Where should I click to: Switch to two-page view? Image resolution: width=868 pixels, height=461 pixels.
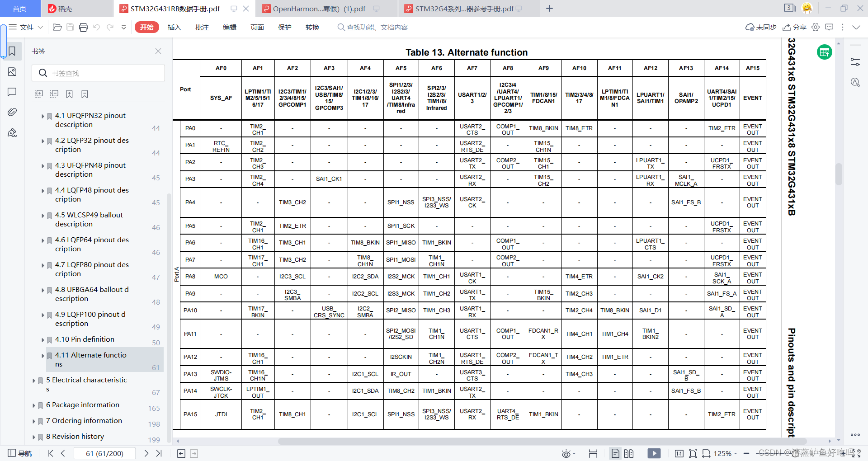point(629,453)
